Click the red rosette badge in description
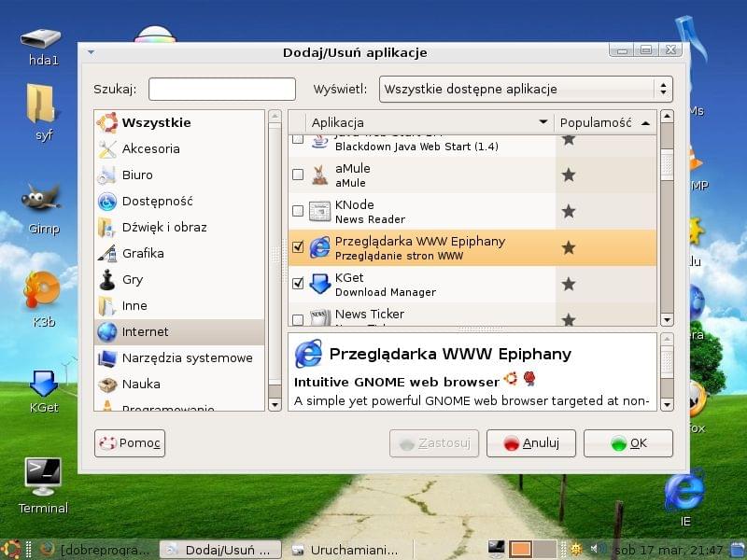 click(x=529, y=379)
